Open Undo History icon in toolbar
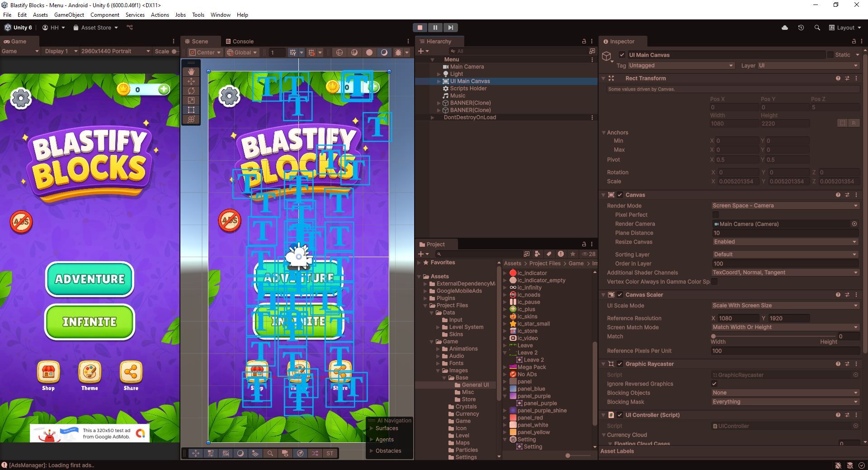This screenshot has width=868, height=470. tap(801, 28)
